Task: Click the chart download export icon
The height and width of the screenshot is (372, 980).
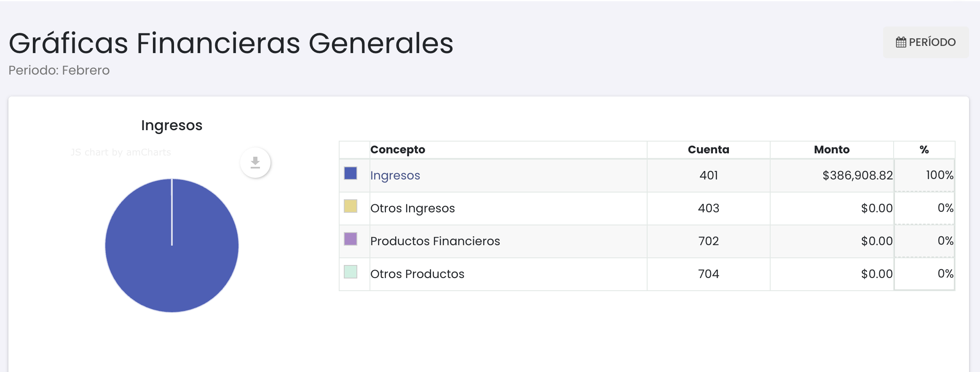Action: (x=255, y=163)
